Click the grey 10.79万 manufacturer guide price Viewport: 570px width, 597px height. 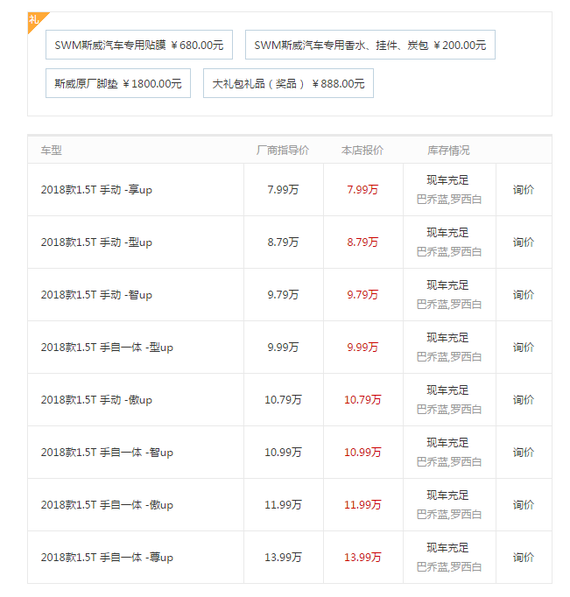point(283,400)
